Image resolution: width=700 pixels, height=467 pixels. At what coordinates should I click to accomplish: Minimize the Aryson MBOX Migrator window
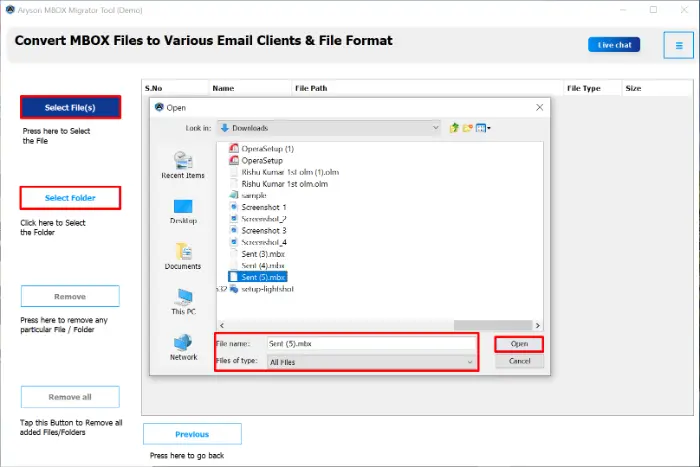pos(623,9)
